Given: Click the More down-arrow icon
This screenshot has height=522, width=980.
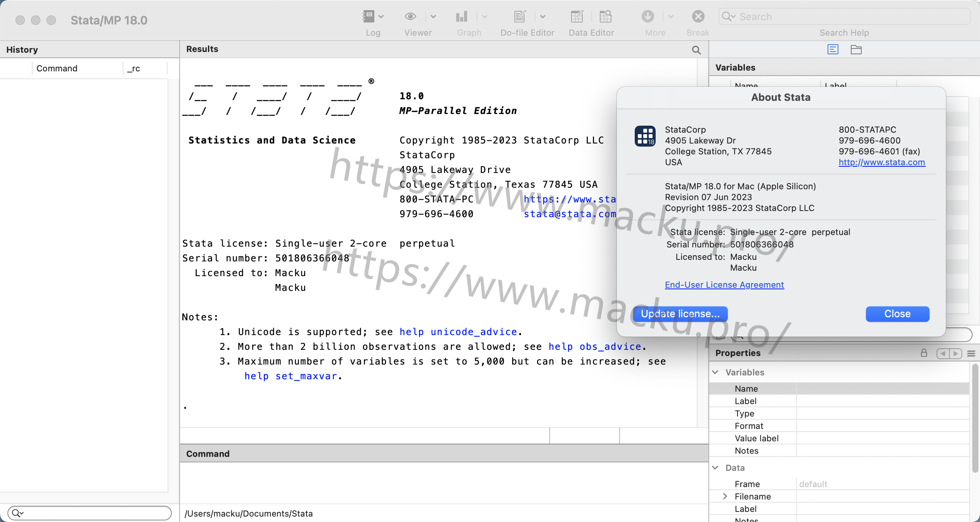Looking at the screenshot, I should pos(648,16).
